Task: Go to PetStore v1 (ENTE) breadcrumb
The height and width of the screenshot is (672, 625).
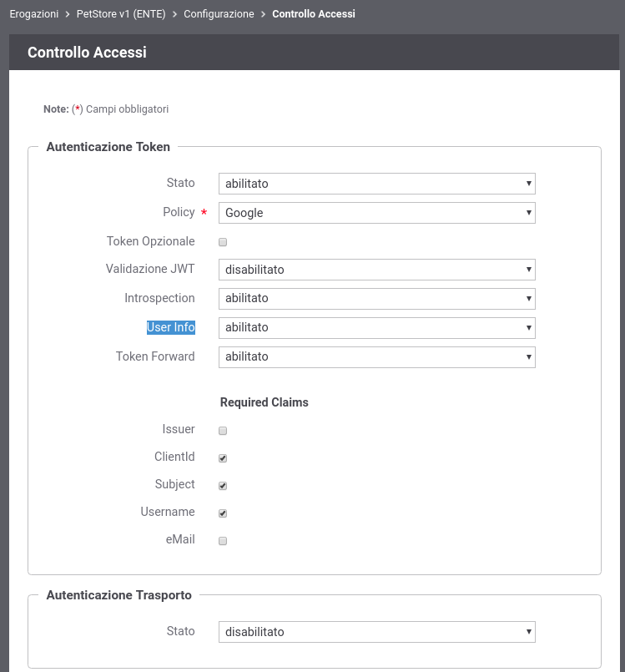Action: [x=121, y=13]
